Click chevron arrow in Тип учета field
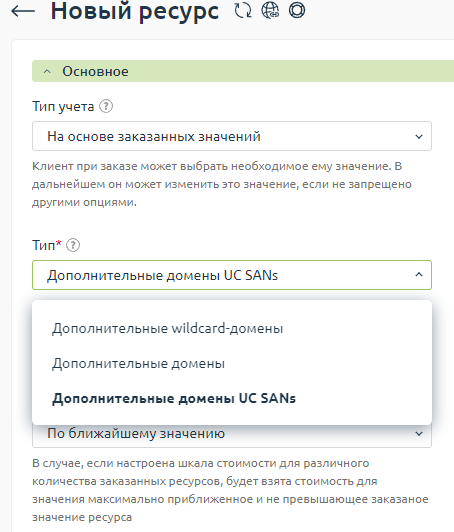 [419, 136]
